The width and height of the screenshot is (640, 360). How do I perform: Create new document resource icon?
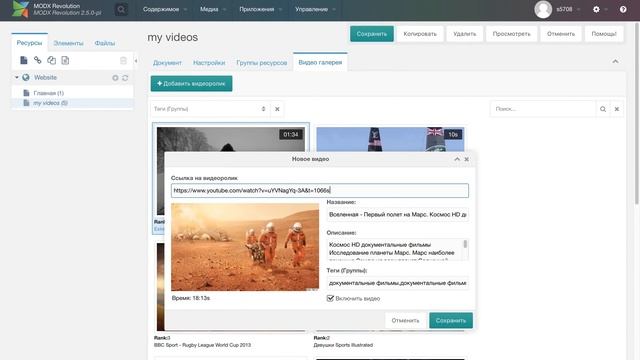24,60
